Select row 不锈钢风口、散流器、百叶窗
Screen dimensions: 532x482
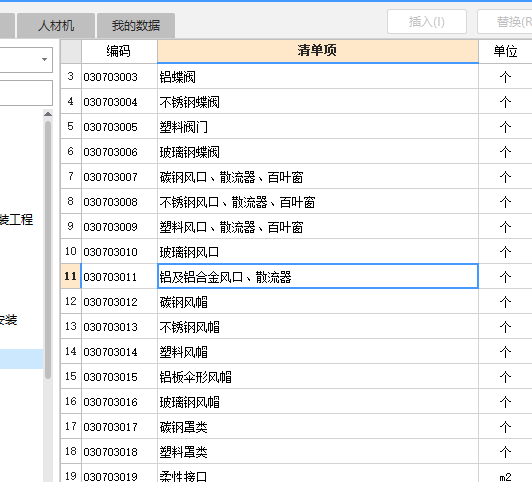click(x=318, y=202)
